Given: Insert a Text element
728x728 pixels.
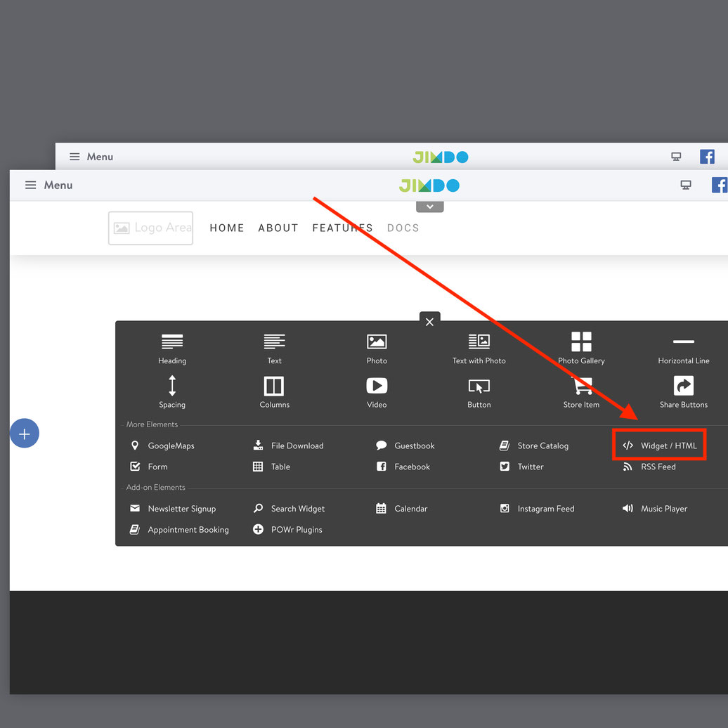Looking at the screenshot, I should click(x=274, y=349).
